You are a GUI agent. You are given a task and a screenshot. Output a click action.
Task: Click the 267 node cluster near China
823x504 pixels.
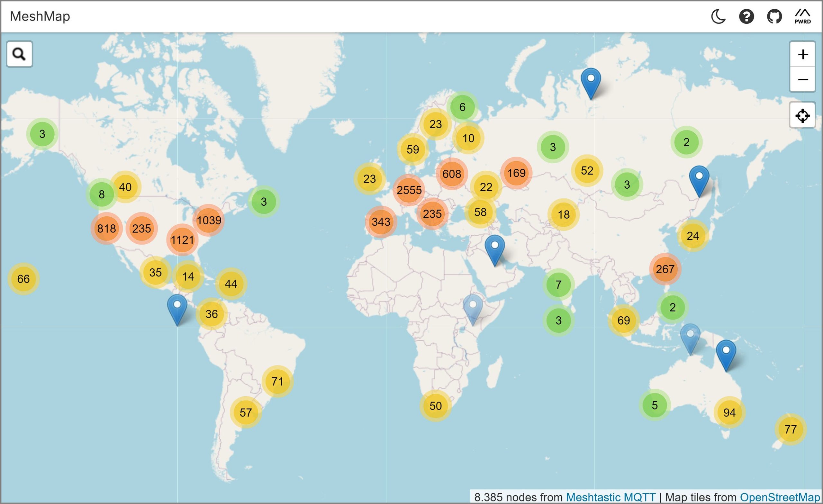[666, 269]
